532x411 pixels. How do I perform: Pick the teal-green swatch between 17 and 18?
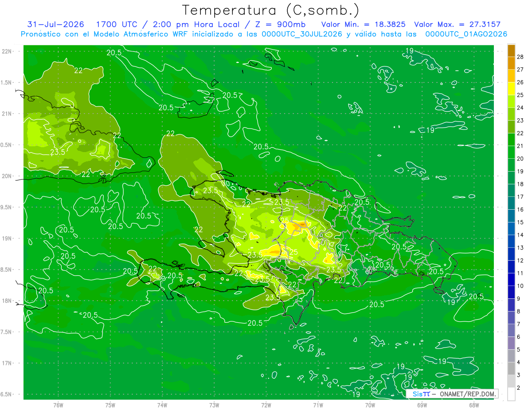point(511,191)
